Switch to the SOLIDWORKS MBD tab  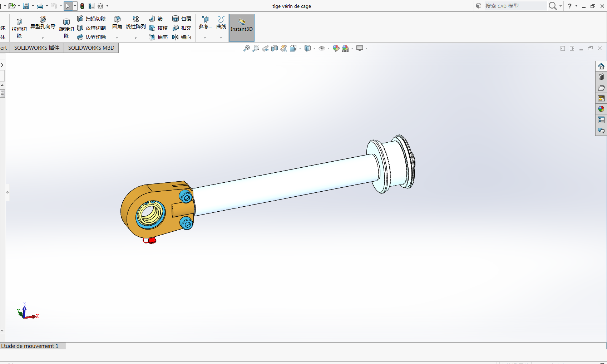click(91, 48)
